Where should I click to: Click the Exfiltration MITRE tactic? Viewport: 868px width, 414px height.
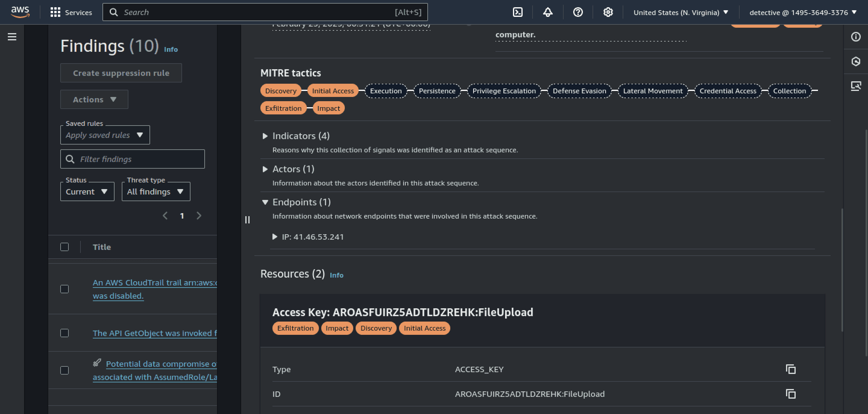(283, 108)
